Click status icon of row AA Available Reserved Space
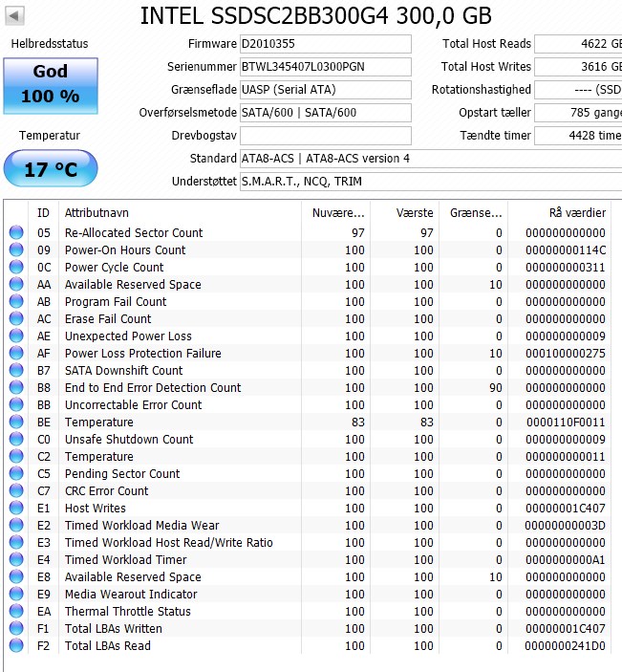622x672 pixels. click(16, 284)
